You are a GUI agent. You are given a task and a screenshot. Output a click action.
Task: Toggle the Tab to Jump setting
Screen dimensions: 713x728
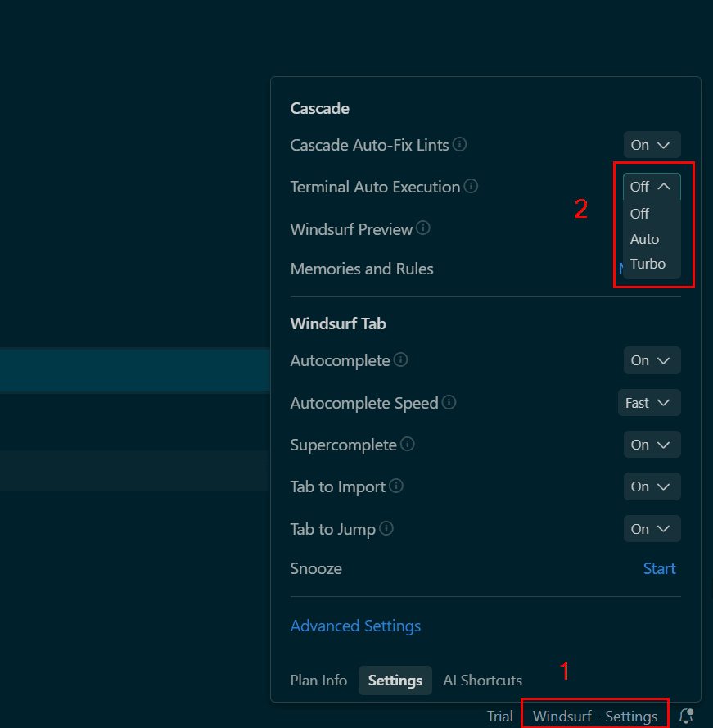(x=652, y=529)
